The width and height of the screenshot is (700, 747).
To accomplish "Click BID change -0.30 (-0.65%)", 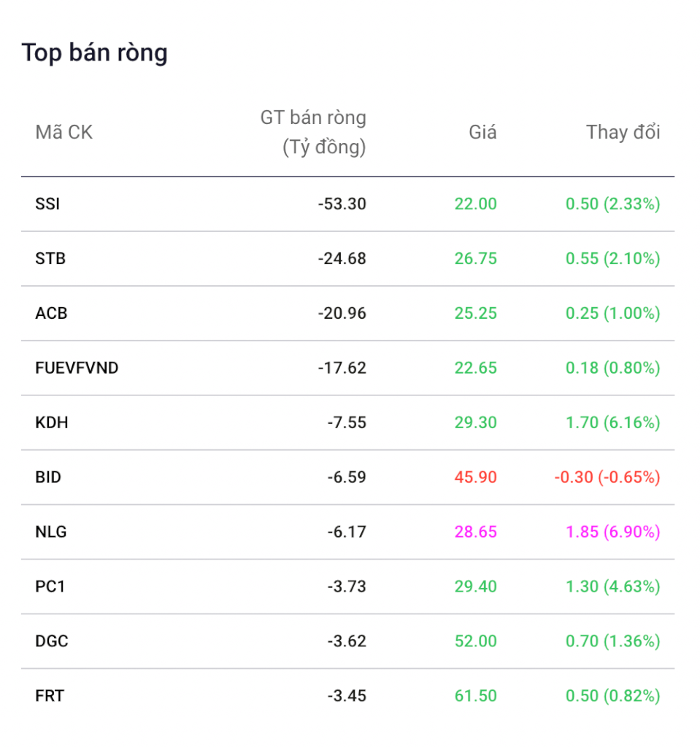I will tap(607, 477).
